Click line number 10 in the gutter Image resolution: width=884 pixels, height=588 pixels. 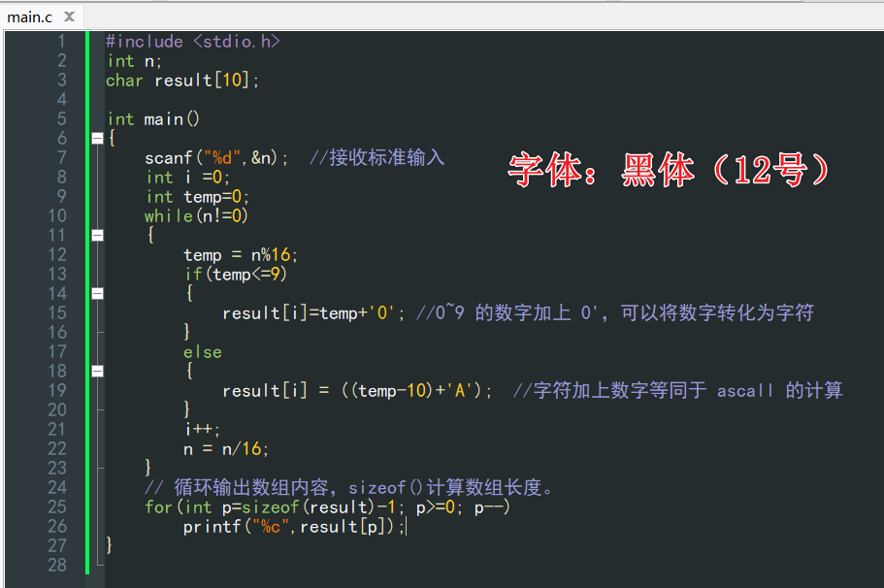click(57, 216)
